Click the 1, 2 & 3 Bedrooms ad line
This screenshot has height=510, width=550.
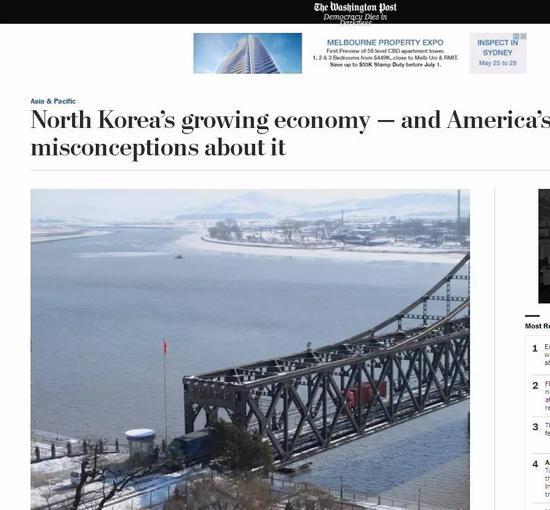[385, 58]
